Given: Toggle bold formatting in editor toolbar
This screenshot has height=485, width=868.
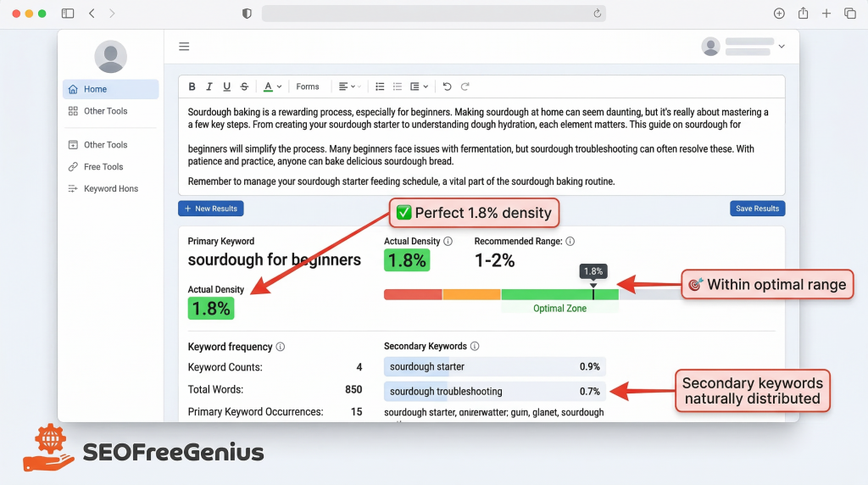Looking at the screenshot, I should tap(192, 86).
